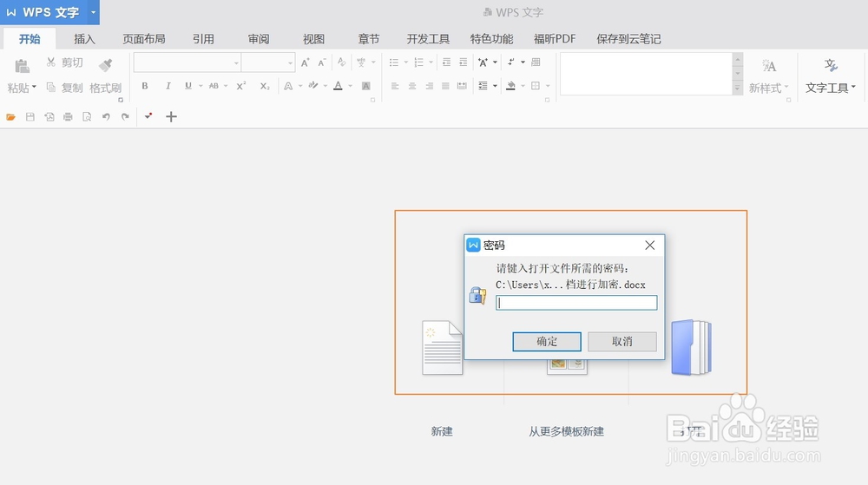Open the 开发工具 tab
868x485 pixels.
(428, 39)
